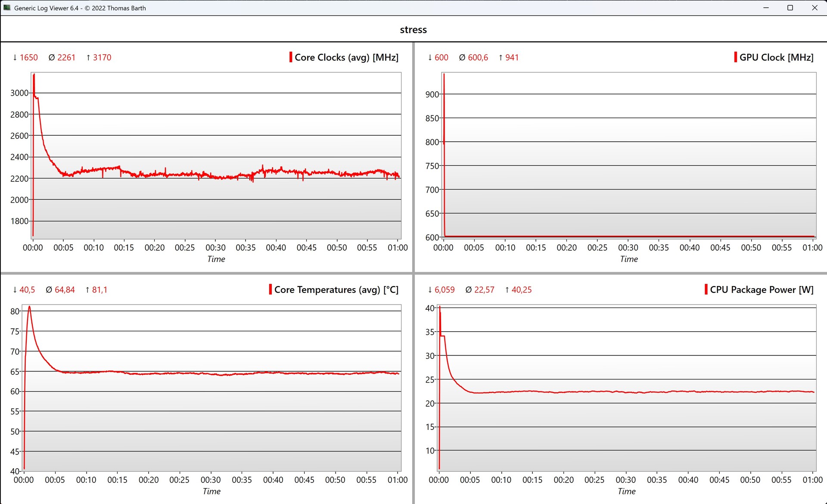Click the stress title heading
This screenshot has height=504, width=827.
pyautogui.click(x=413, y=30)
